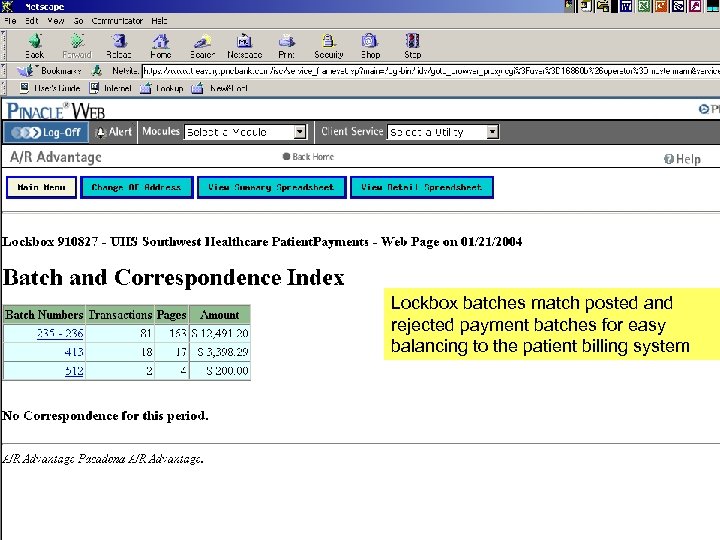This screenshot has height=540, width=720.
Task: Open the File menu
Action: tap(10, 21)
